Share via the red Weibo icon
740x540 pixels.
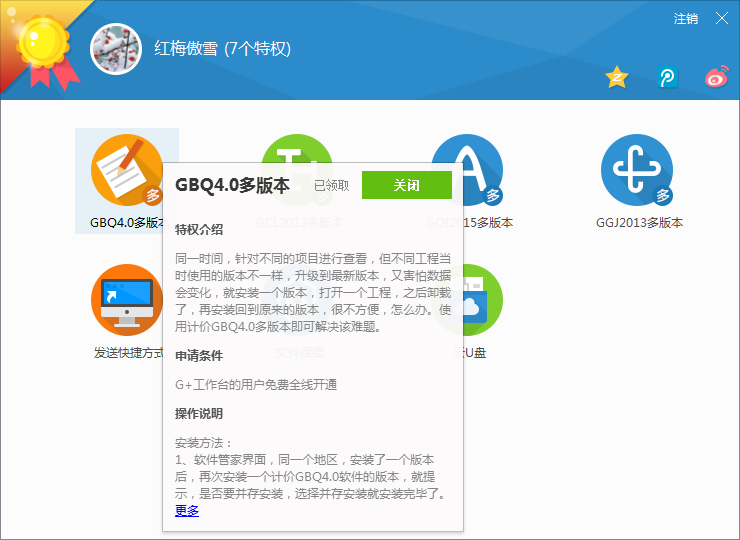click(x=717, y=77)
